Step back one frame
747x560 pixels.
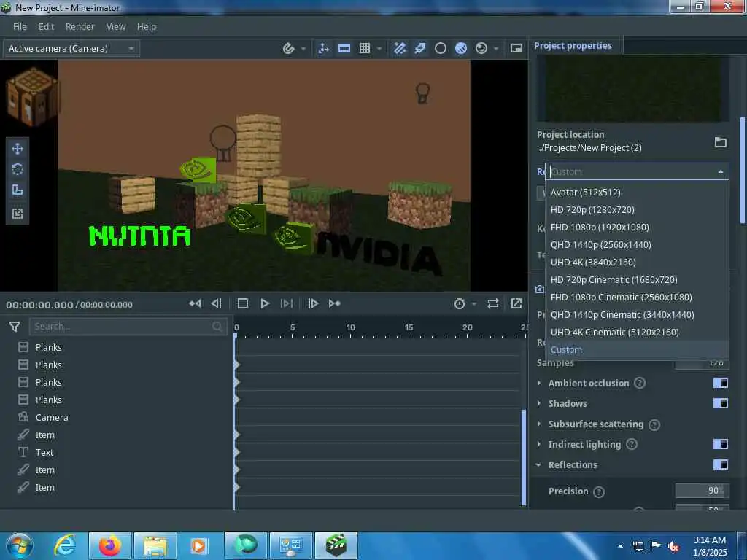click(x=216, y=303)
